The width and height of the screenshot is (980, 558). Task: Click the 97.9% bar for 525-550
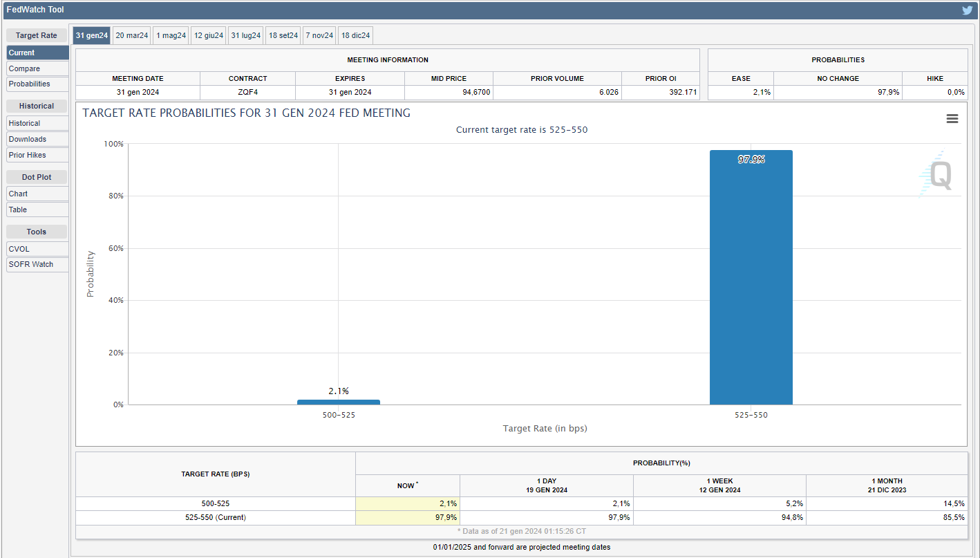tap(751, 277)
